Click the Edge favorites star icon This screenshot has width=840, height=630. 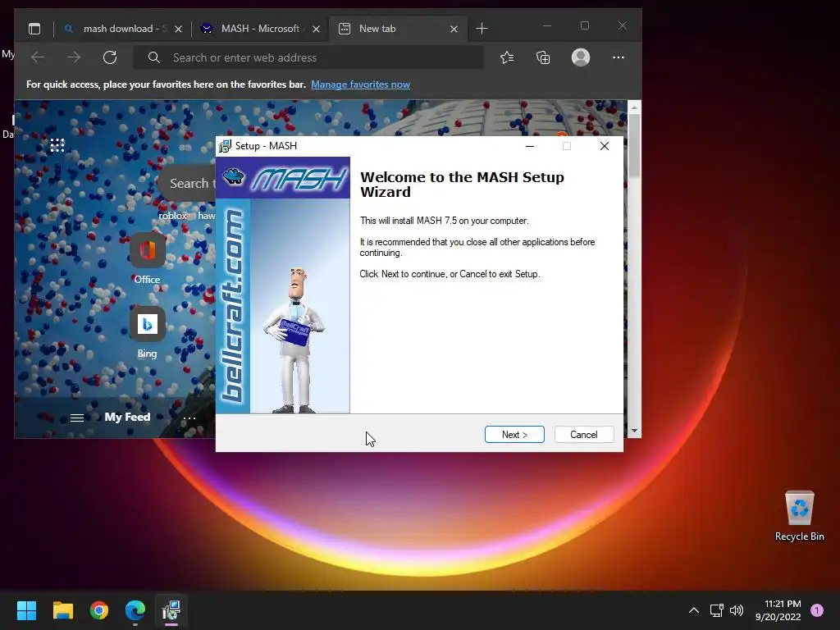507,57
